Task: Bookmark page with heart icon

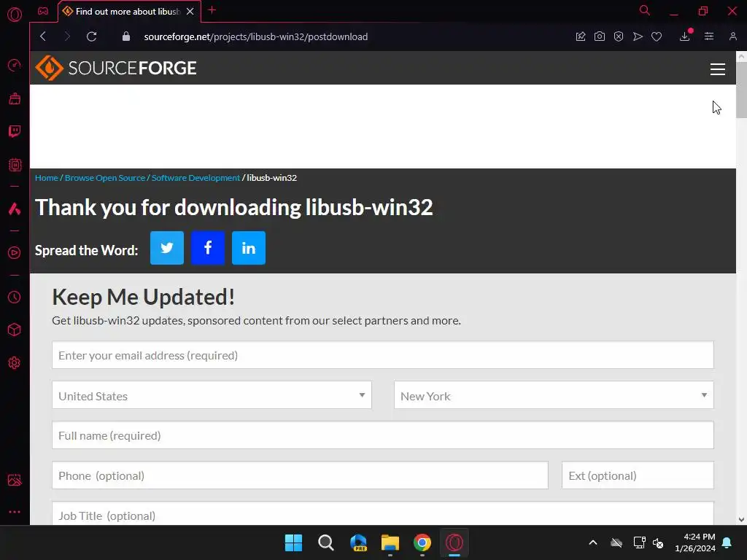Action: pyautogui.click(x=657, y=36)
